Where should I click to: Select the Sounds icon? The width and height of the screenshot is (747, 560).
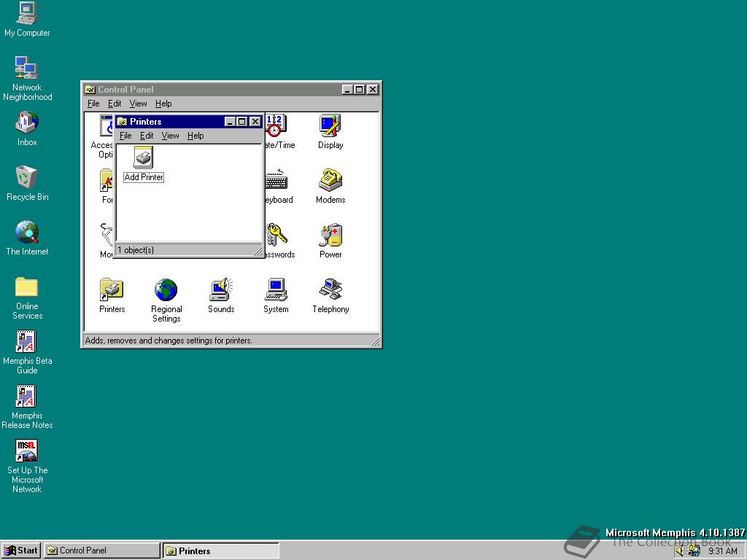click(x=221, y=290)
